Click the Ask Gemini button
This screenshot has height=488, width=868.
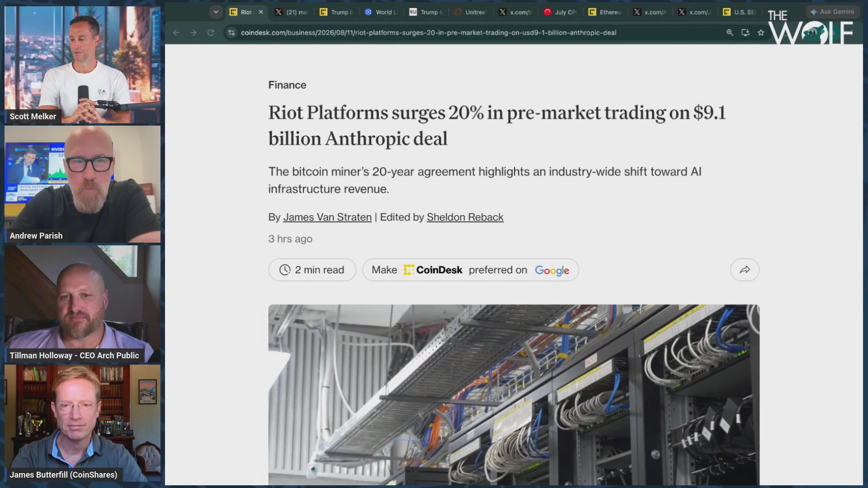[x=833, y=12]
